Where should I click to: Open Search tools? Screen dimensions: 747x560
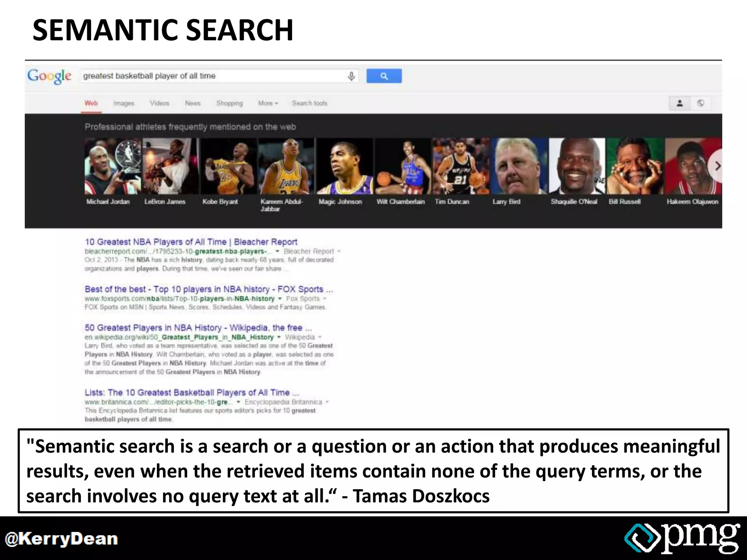pyautogui.click(x=309, y=103)
